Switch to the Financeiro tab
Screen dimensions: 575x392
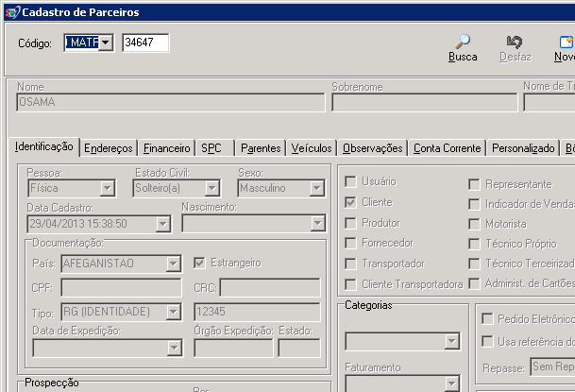click(166, 148)
